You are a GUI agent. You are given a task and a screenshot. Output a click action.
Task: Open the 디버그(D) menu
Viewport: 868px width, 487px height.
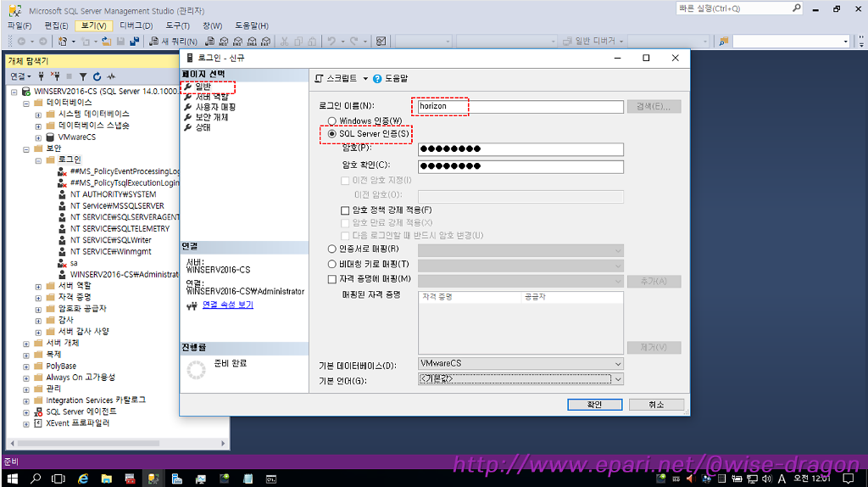[136, 25]
